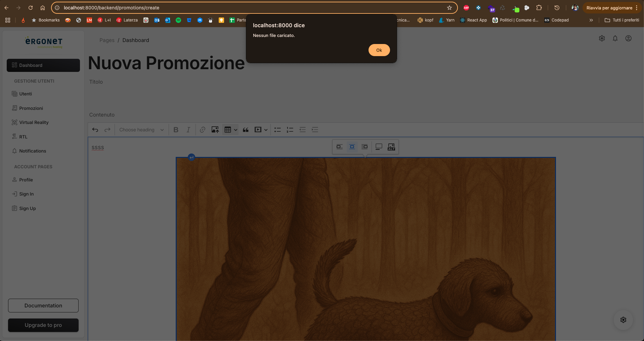Click Ok in the alert dialog
This screenshot has width=644, height=341.
click(x=379, y=50)
